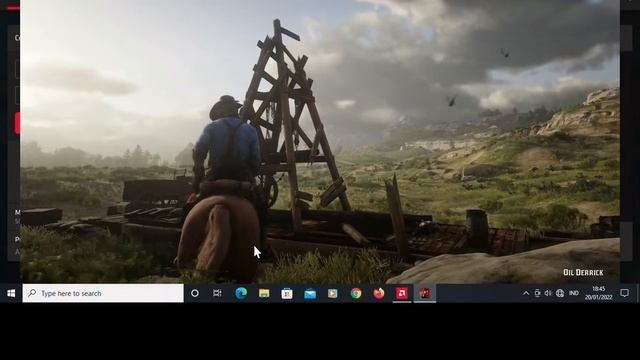Click the battery/power tray icon

[x=537, y=293]
